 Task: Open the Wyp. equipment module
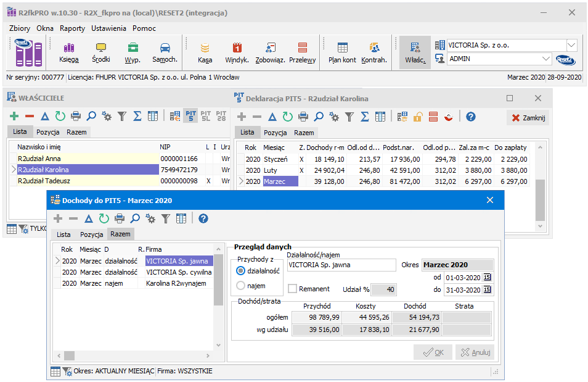coord(133,52)
